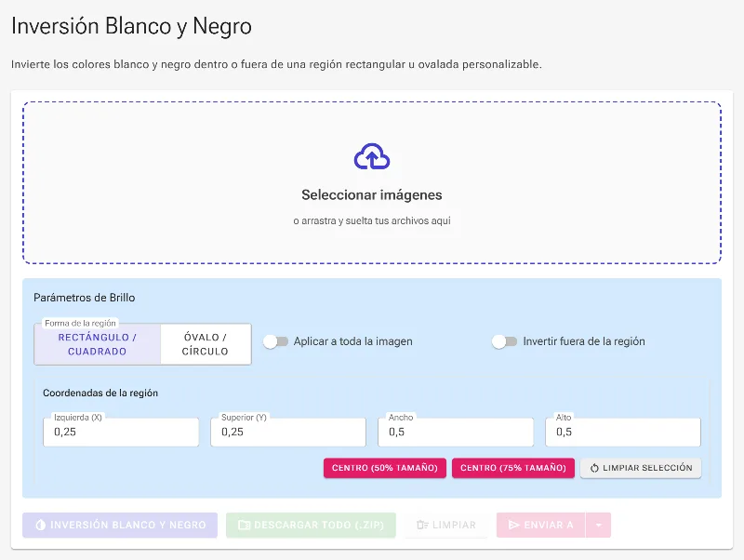Select Rectángulo / Cuadrado region shape
744x560 pixels.
[98, 344]
